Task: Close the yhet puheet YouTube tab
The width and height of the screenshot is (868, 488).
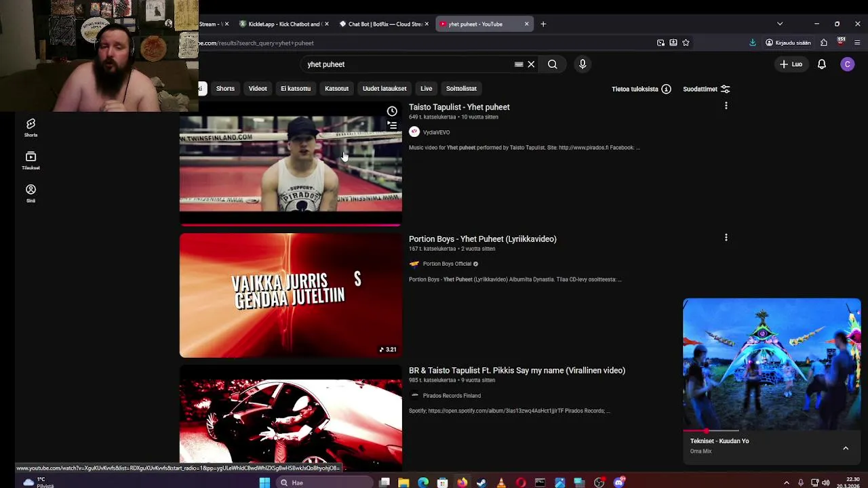Action: coord(526,24)
